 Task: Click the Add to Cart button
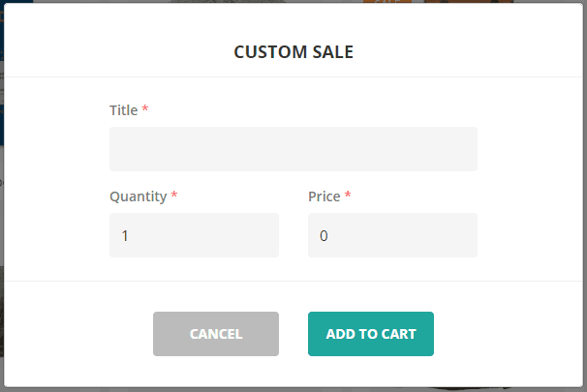point(371,334)
